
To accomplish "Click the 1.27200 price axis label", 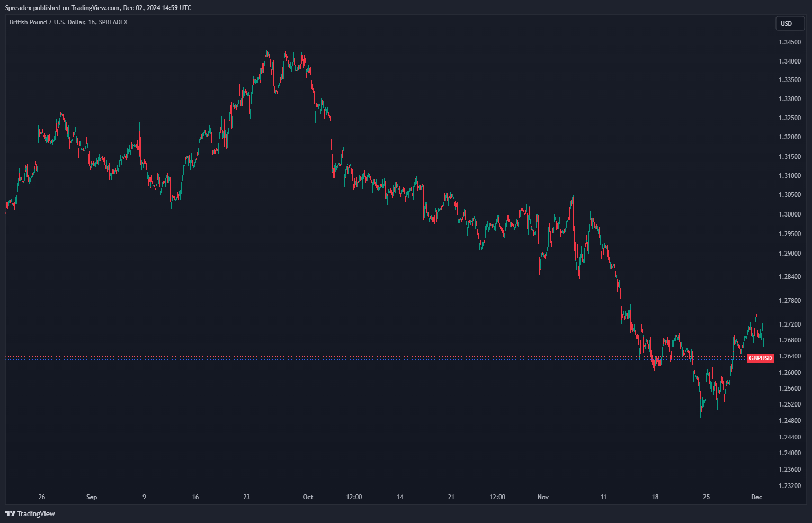I will tap(789, 324).
